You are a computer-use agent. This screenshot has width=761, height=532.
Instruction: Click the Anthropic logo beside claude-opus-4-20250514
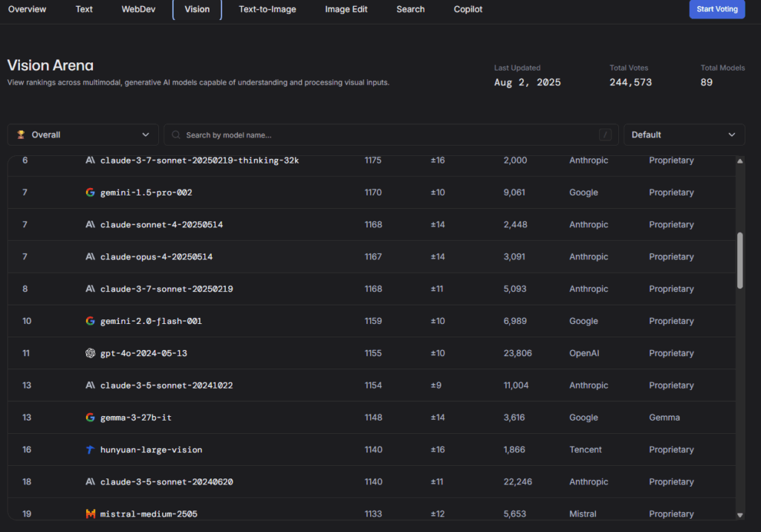(90, 256)
